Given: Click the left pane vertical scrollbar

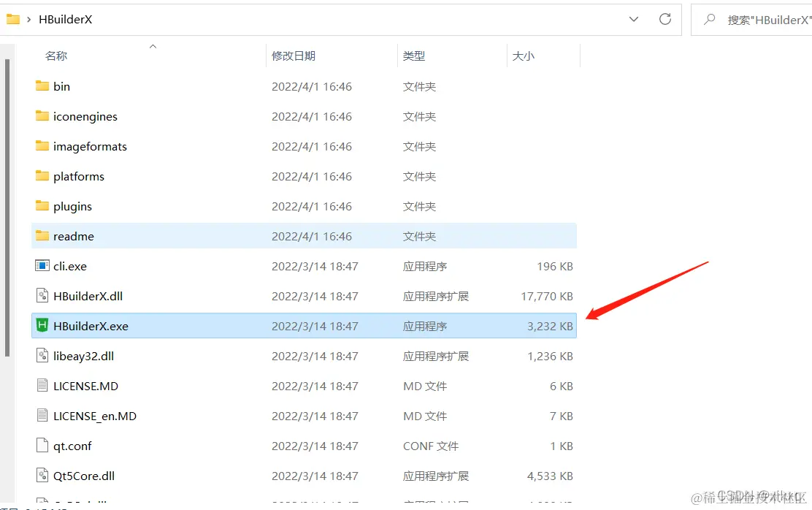Looking at the screenshot, I should [7, 208].
